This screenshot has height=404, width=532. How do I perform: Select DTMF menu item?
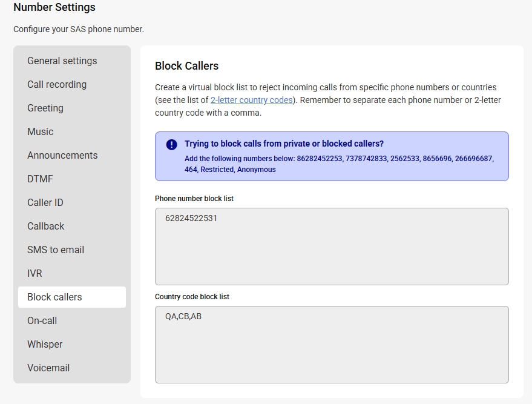pyautogui.click(x=40, y=179)
